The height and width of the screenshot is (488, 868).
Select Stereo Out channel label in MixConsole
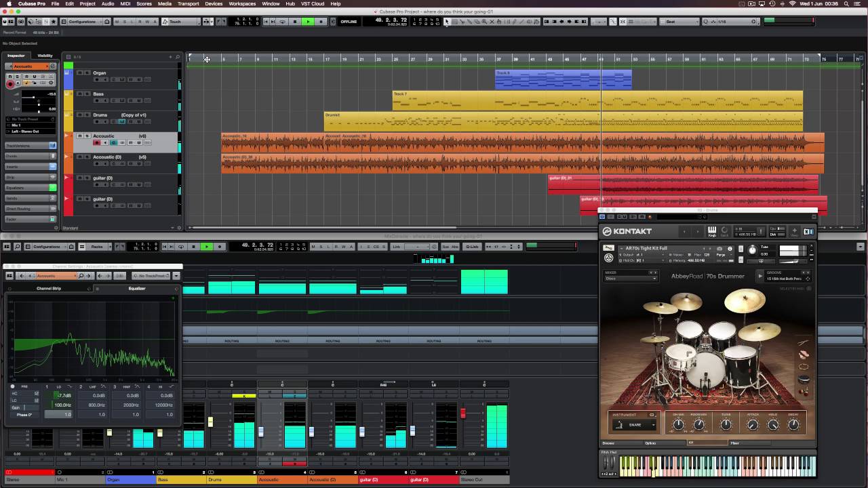[x=484, y=480]
